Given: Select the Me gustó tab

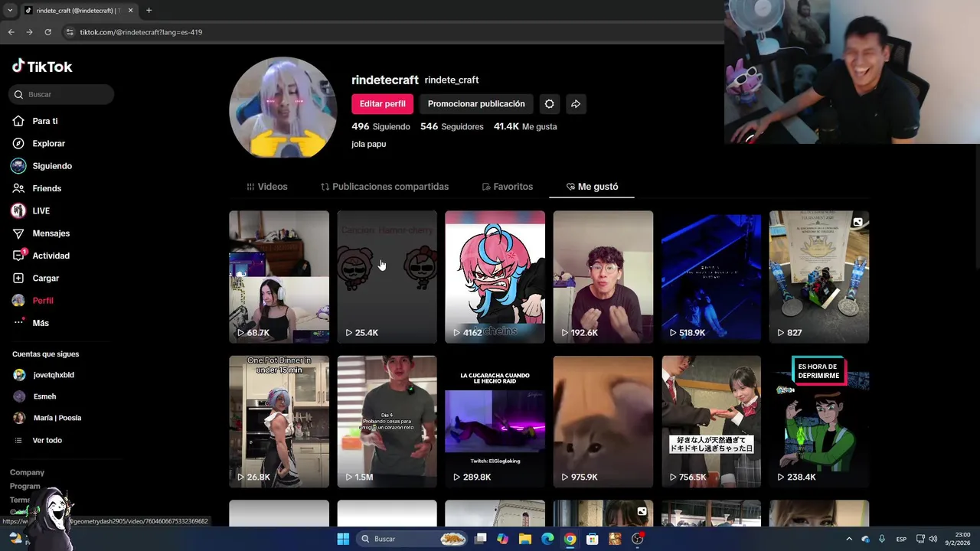Looking at the screenshot, I should click(592, 187).
